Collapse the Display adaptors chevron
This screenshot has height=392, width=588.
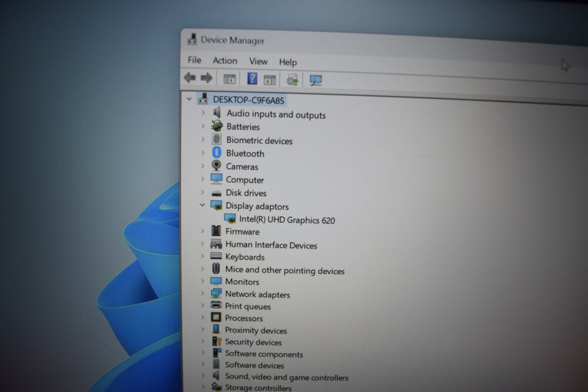click(202, 205)
